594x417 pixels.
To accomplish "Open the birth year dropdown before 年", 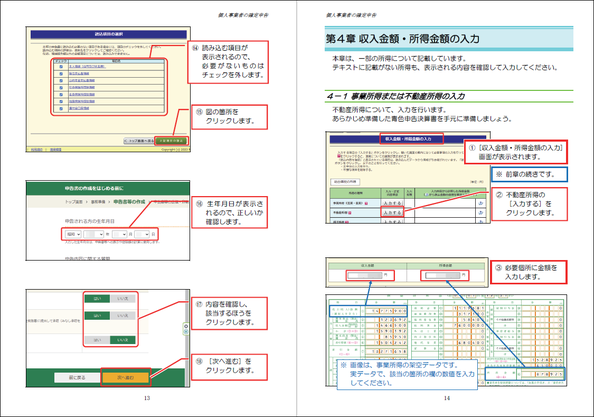I will [x=93, y=234].
